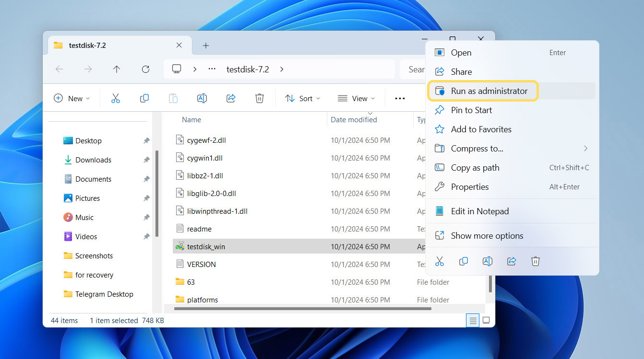
Task: Click the cut scissors icon in context menu
Action: point(440,261)
